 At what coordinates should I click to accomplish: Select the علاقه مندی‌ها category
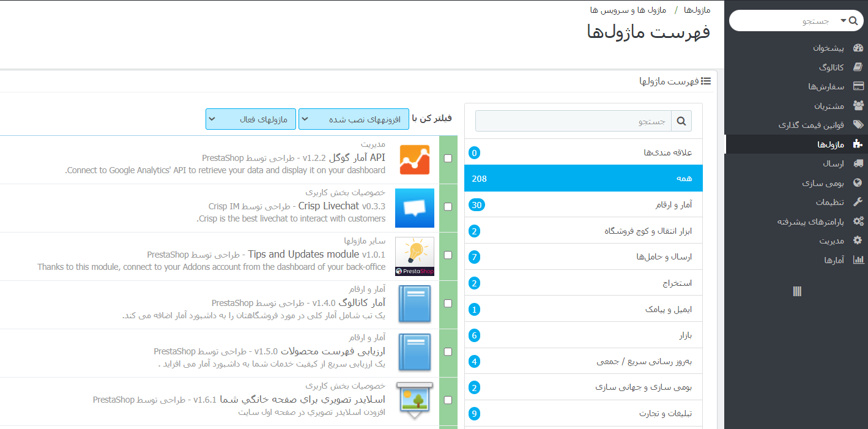(584, 152)
